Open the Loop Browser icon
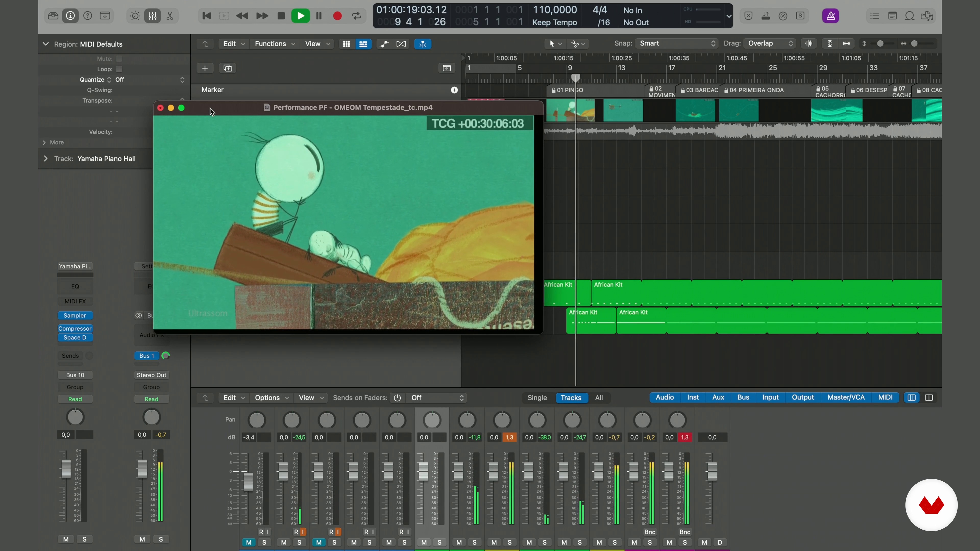 coord(910,16)
